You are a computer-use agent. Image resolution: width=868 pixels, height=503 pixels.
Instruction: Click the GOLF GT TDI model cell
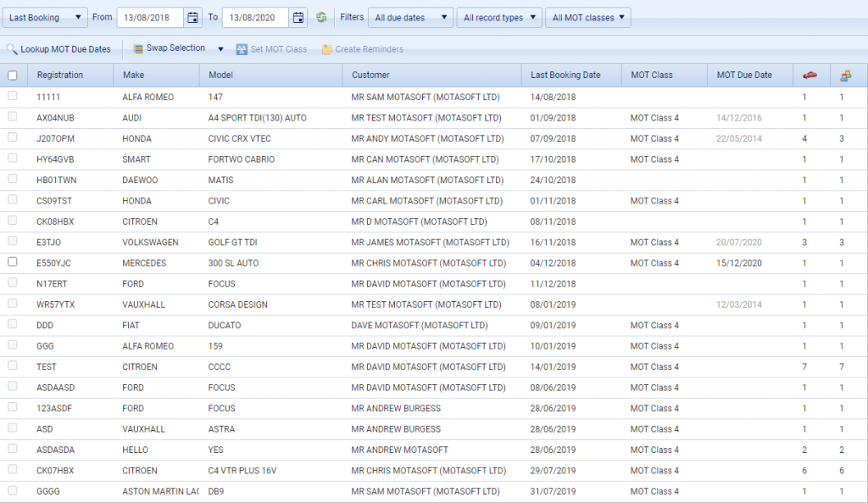(232, 242)
